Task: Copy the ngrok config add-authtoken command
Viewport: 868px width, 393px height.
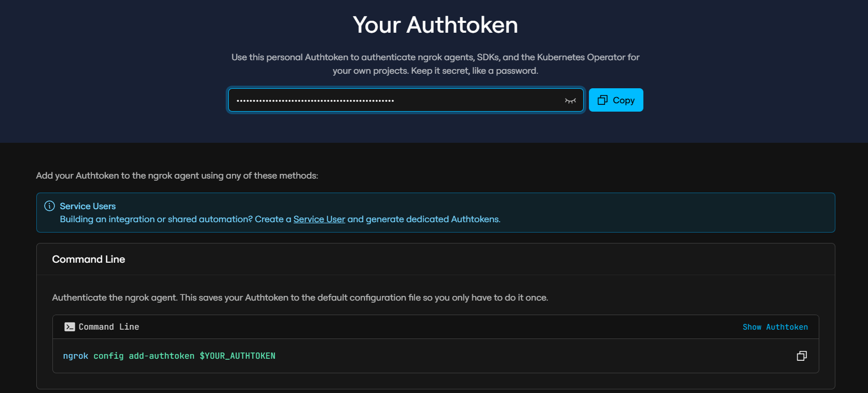Action: (802, 356)
